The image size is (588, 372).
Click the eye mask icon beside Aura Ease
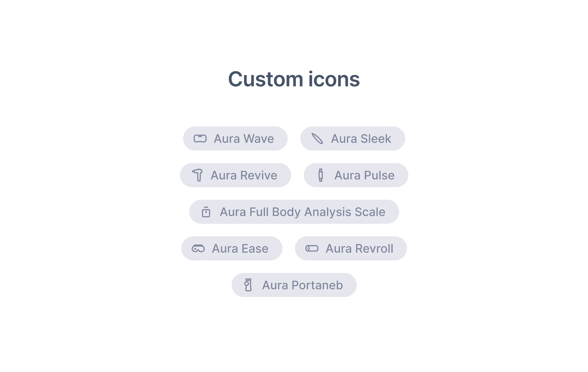(x=198, y=249)
